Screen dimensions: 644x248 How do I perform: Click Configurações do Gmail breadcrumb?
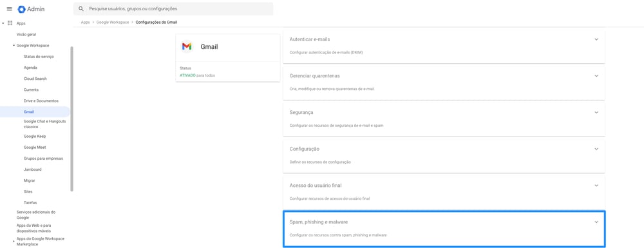click(x=156, y=22)
